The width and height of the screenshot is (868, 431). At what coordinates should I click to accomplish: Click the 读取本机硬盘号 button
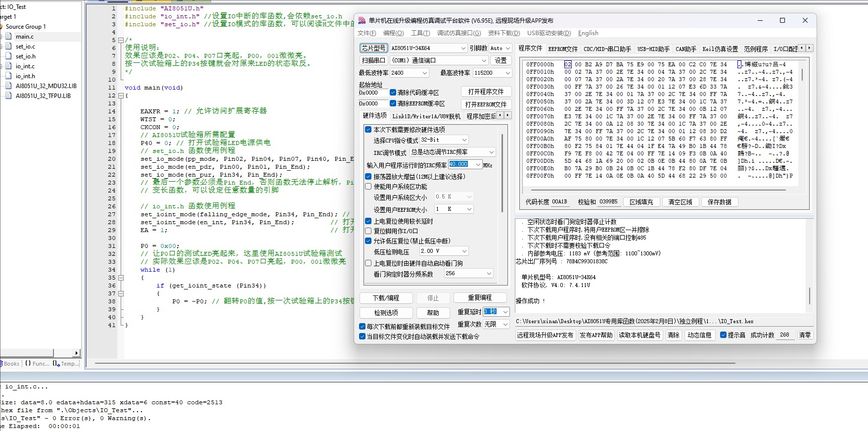coord(640,335)
